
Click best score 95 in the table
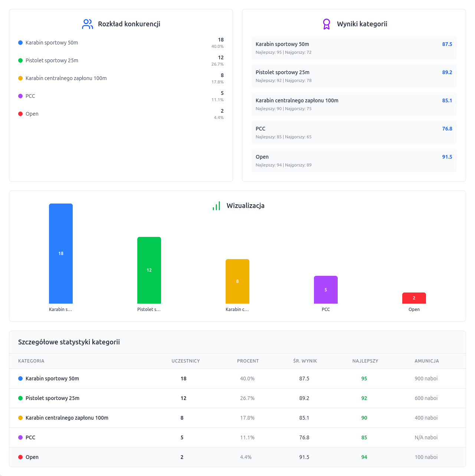tap(364, 379)
